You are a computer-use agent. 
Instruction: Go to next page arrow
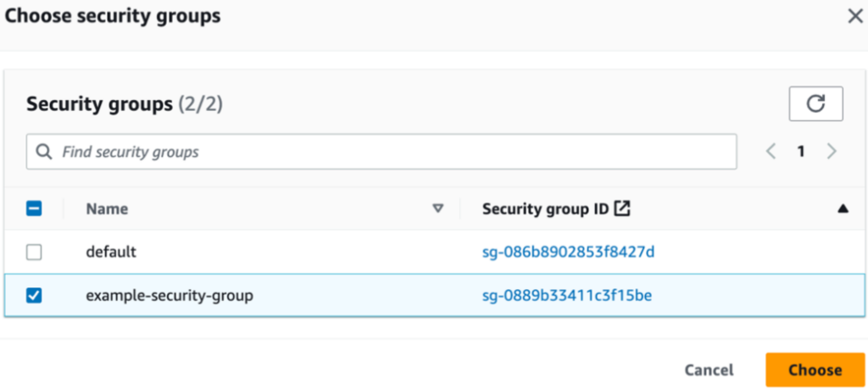click(x=831, y=151)
